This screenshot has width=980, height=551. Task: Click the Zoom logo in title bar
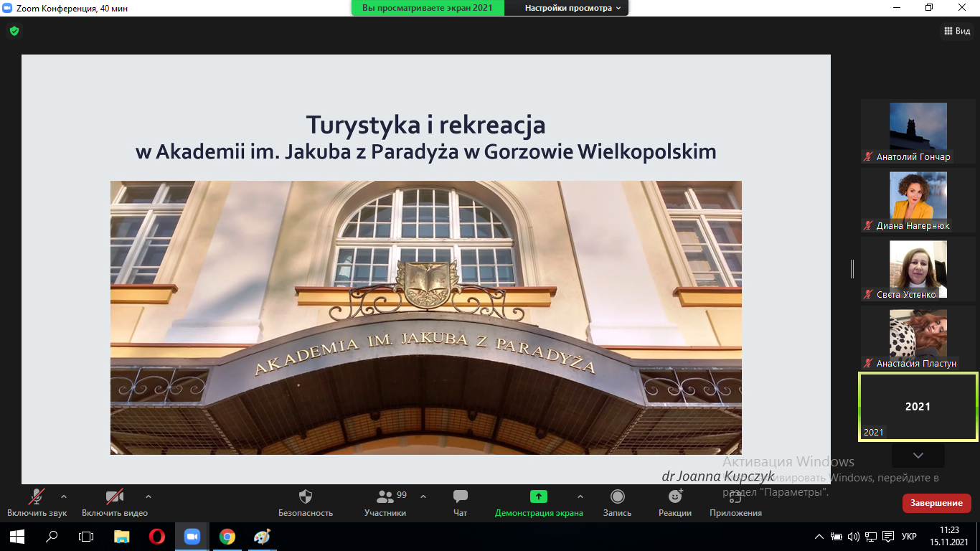(x=8, y=7)
